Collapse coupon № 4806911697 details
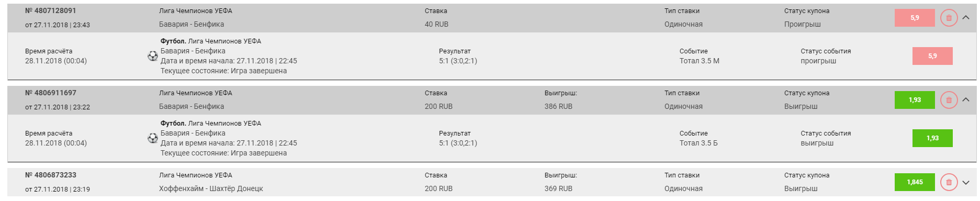This screenshot has width=980, height=201. pos(966,100)
